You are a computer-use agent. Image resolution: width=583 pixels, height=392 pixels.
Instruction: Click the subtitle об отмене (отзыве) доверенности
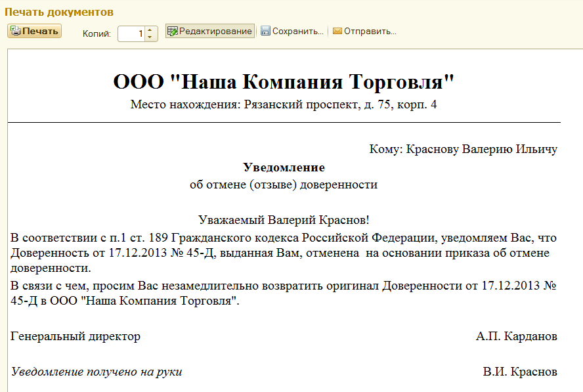[x=284, y=185]
